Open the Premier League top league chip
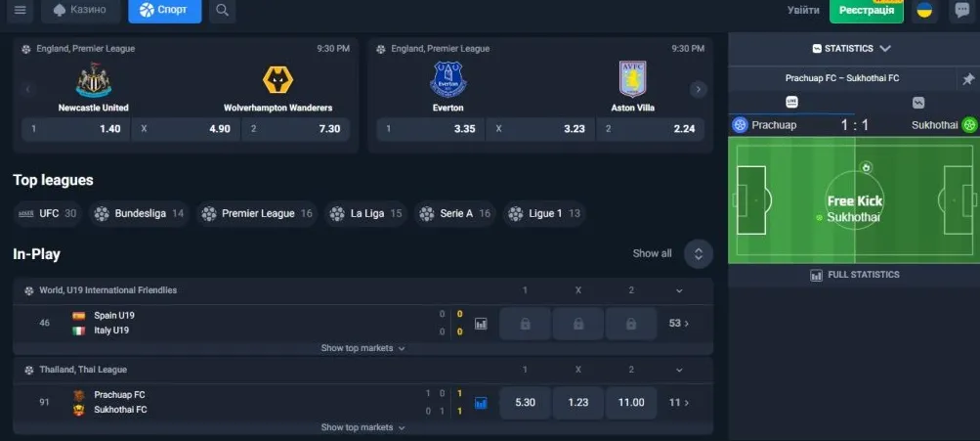Screen dimensions: 980x441 tap(257, 214)
